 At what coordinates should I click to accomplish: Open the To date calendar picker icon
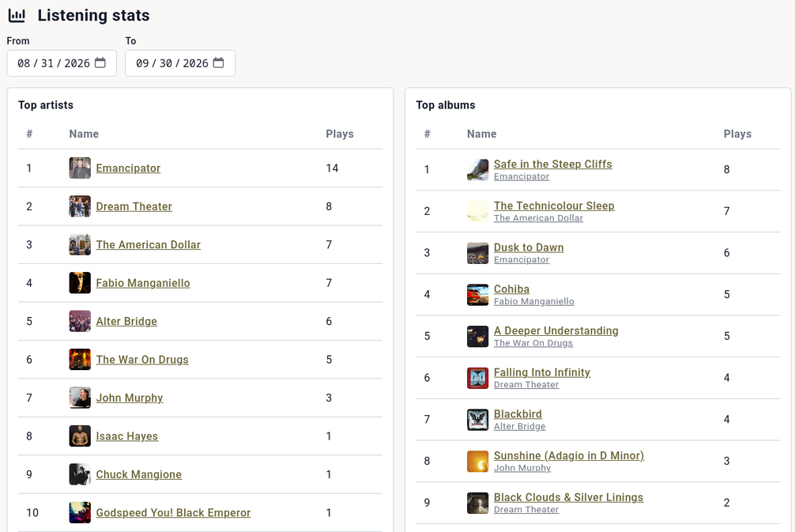pos(219,63)
